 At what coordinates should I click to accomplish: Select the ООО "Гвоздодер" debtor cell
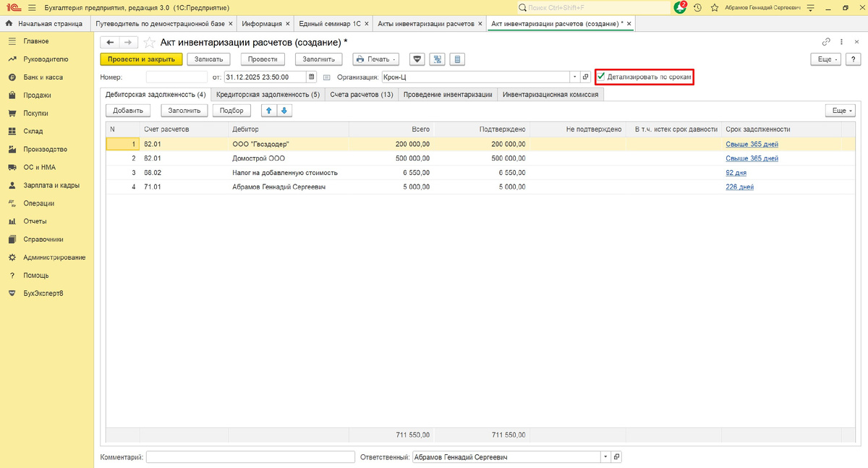(288, 144)
